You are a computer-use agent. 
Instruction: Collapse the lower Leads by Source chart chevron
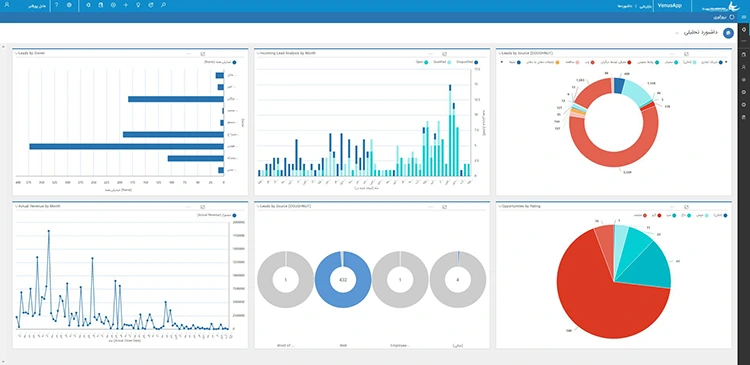[x=257, y=206]
